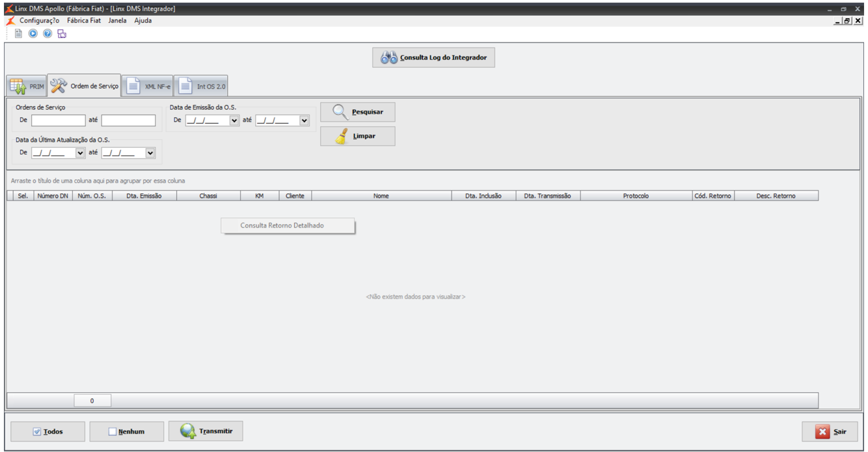This screenshot has height=452, width=868.
Task: Click the Sair exit button
Action: pos(830,432)
